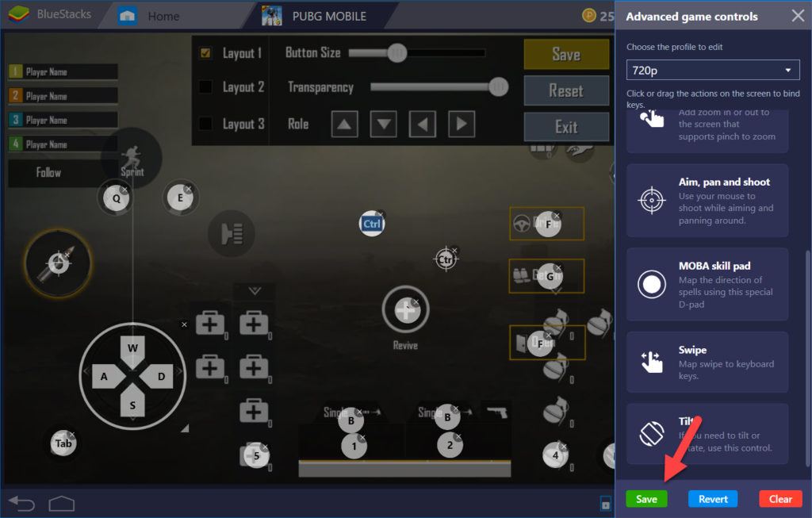
Task: Select the PUBG MOBILE tab
Action: [328, 15]
